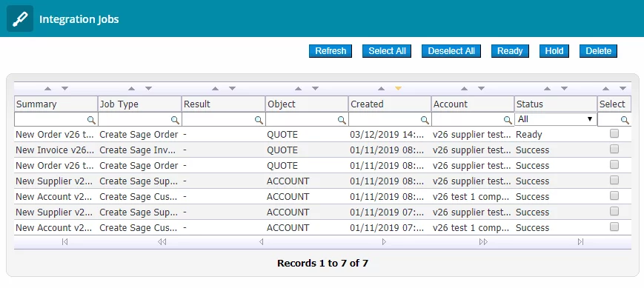Click the Delete button

[x=598, y=51]
